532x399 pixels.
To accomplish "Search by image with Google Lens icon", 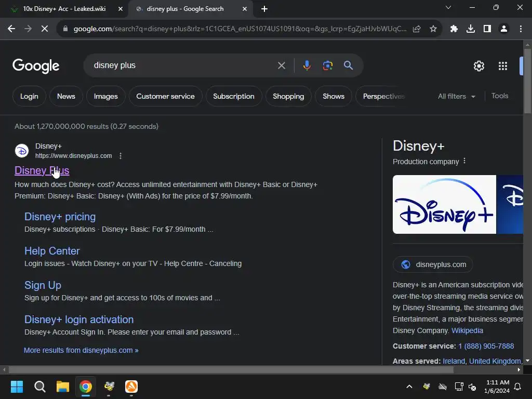I will click(327, 65).
